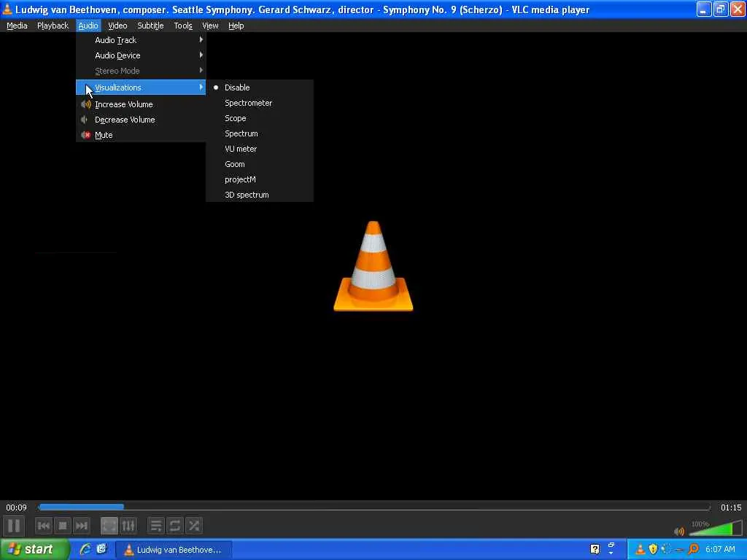747x560 pixels.
Task: Choose the Spectrum visualization
Action: click(x=260, y=133)
